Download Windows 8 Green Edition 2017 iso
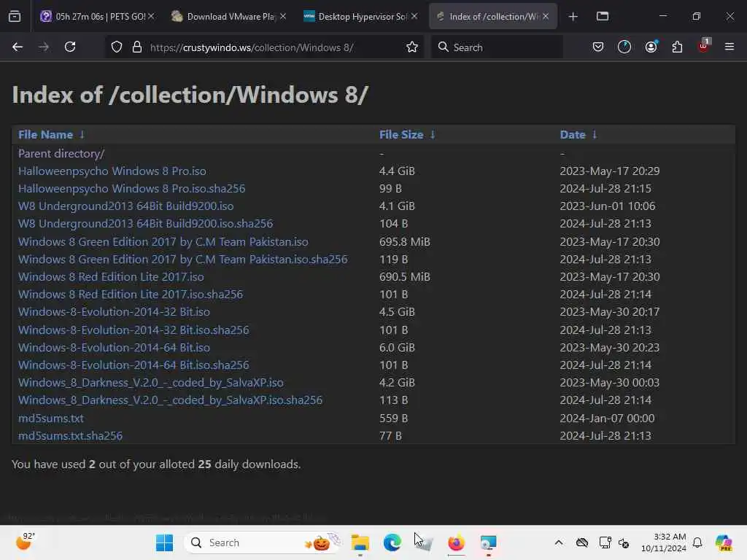 click(163, 242)
